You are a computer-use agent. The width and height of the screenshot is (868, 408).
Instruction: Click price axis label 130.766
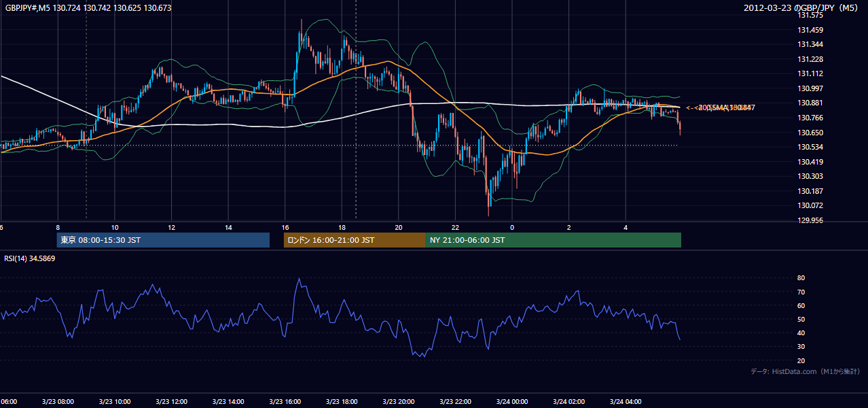point(810,118)
